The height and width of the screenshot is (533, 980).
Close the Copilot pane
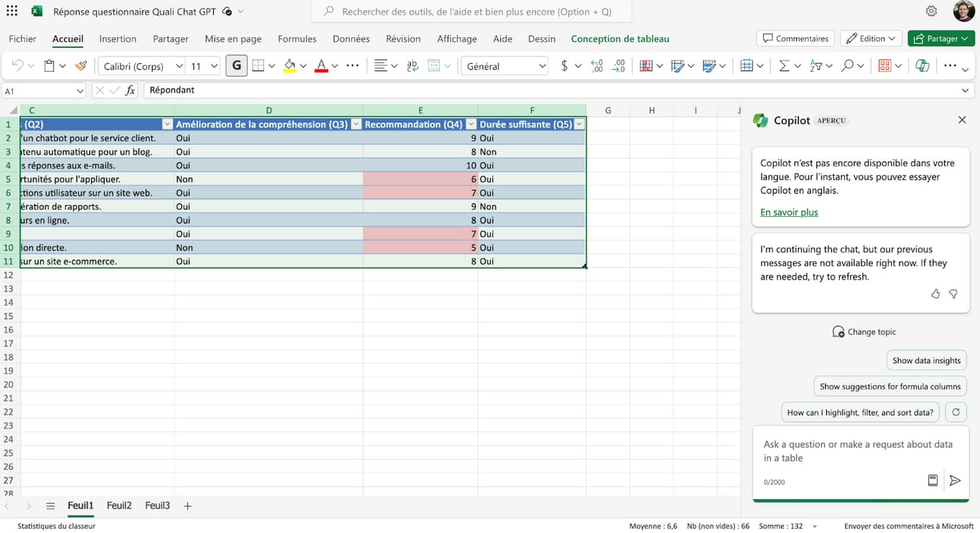[x=962, y=120]
